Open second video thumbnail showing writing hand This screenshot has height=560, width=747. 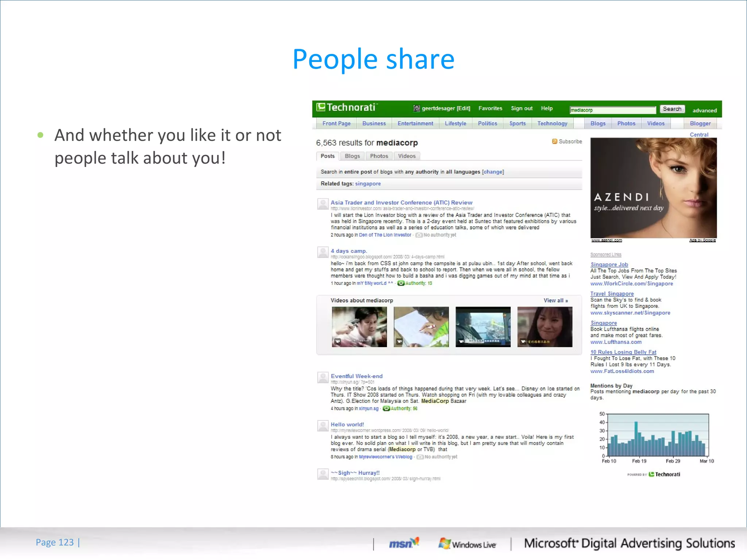click(421, 327)
